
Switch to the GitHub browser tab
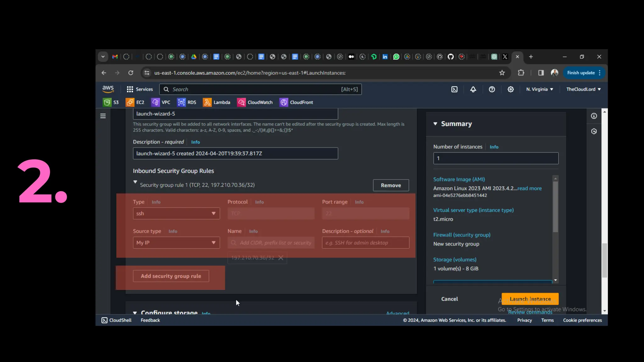point(451,57)
